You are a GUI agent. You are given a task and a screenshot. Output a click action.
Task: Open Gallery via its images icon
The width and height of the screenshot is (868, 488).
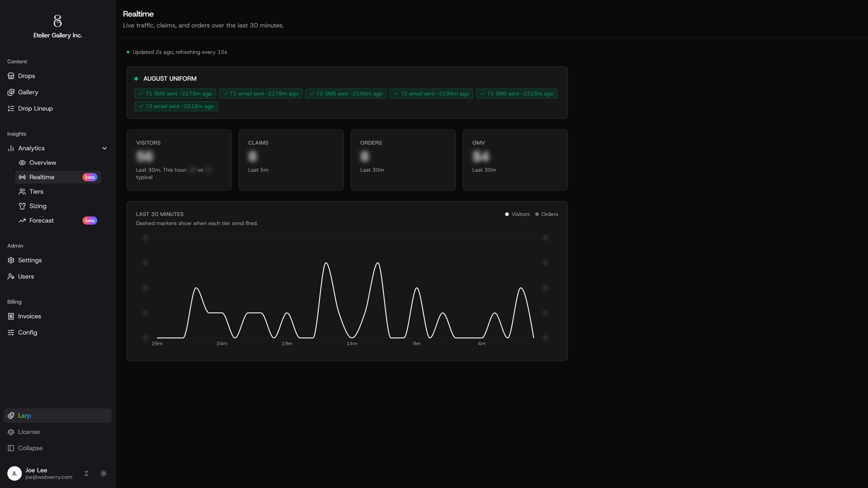(11, 92)
